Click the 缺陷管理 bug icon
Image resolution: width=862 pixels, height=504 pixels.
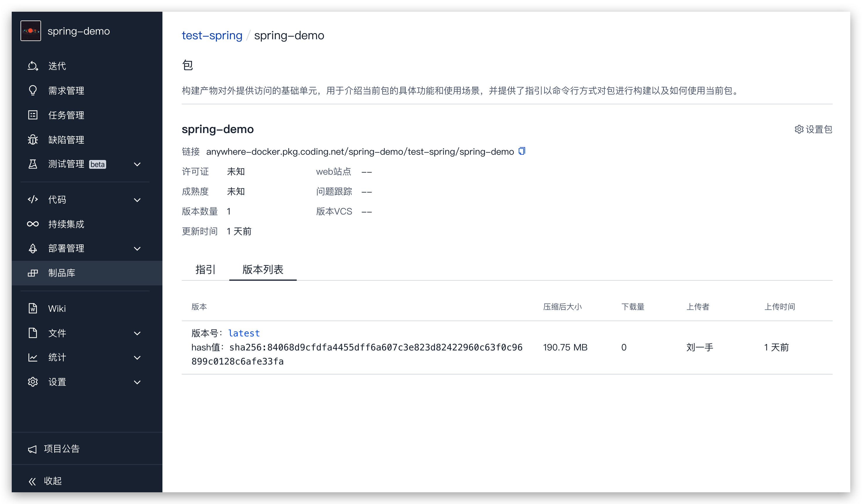(x=33, y=139)
